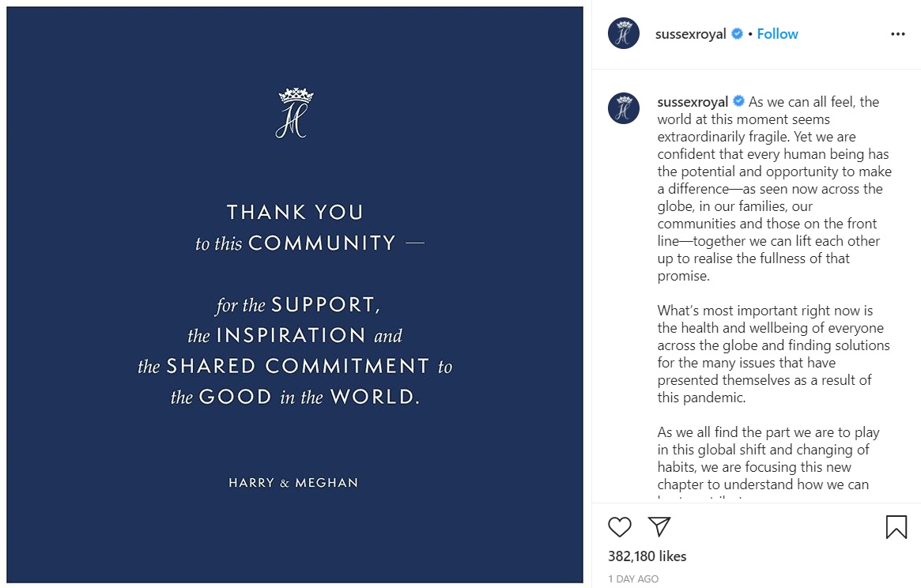Follow the sussexroyal account
This screenshot has width=921, height=588.
777,34
